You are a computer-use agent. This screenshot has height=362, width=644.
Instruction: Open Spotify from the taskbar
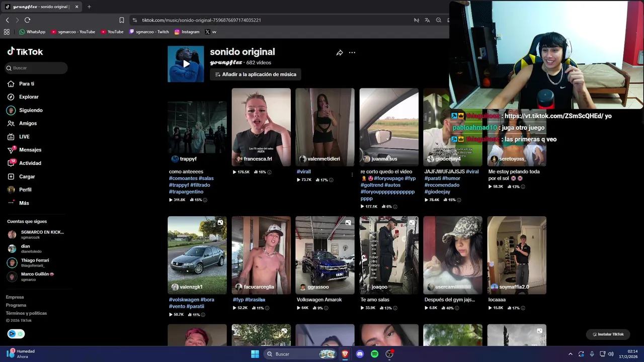point(374,354)
